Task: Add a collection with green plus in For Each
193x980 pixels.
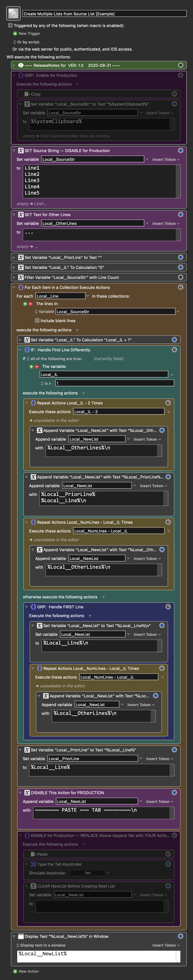Action: 25,304
